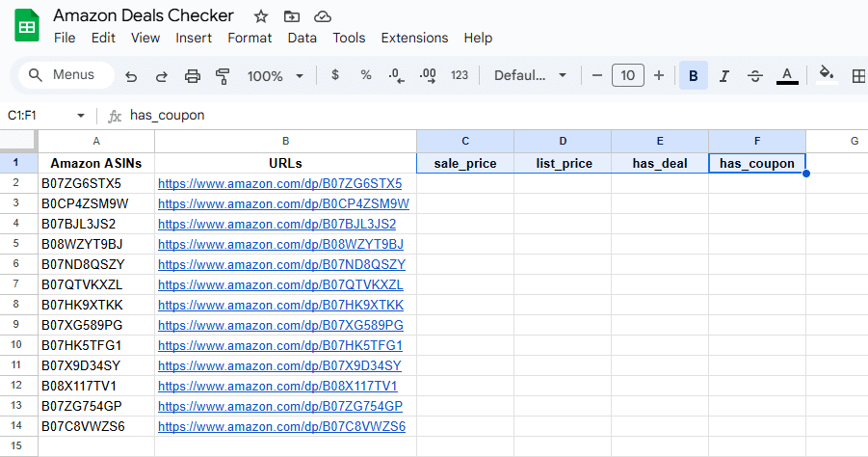
Task: Expand the Default font dropdown
Action: coord(531,75)
